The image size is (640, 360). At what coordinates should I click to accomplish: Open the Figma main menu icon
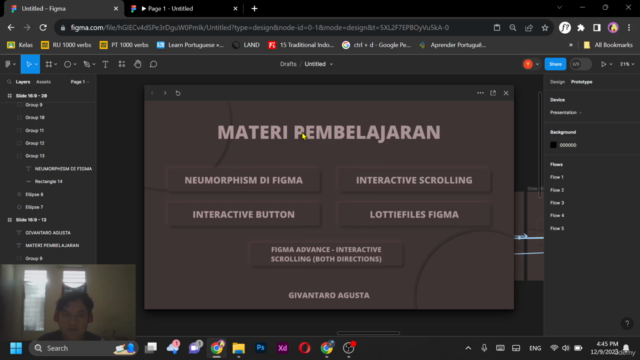(x=8, y=64)
